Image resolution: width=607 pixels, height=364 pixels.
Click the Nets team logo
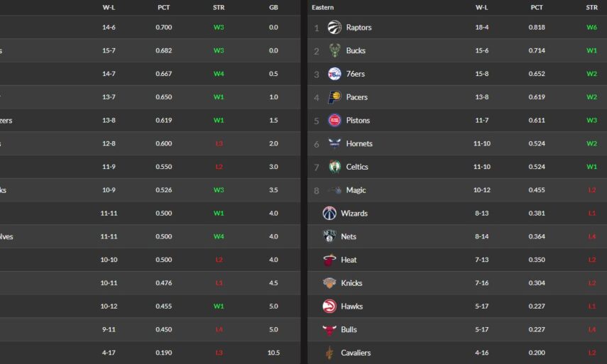[329, 237]
